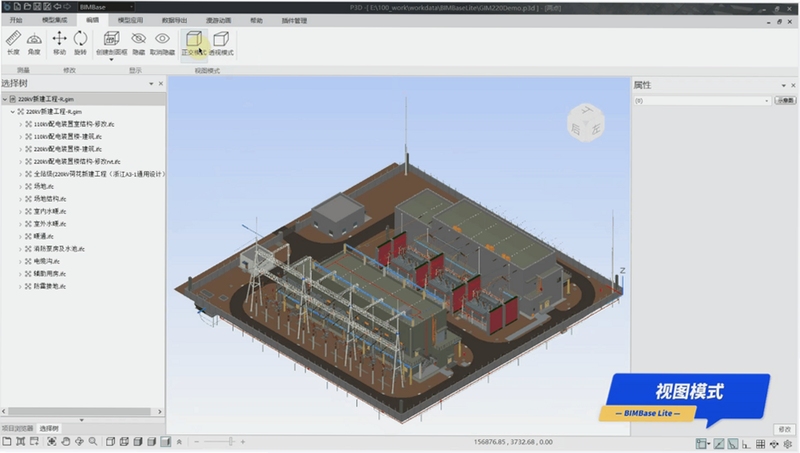The image size is (800, 453).
Task: Click the zoom slider handle in bottom bar
Action: (231, 442)
